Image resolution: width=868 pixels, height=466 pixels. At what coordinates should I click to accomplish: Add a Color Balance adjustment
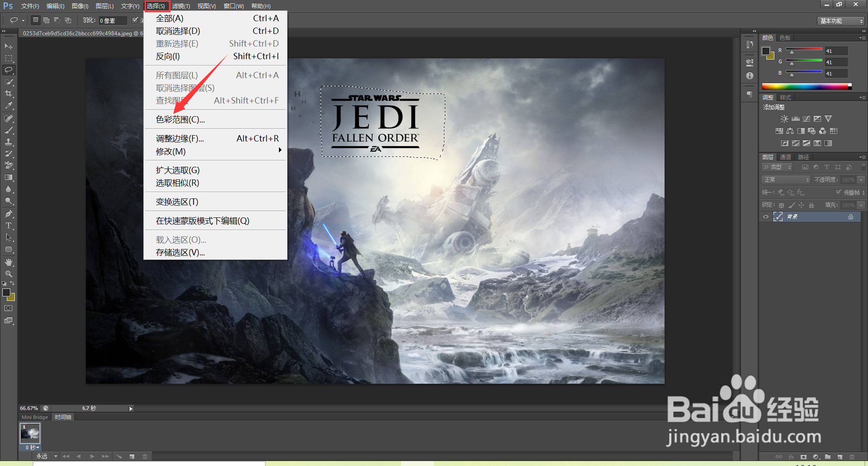[x=790, y=131]
